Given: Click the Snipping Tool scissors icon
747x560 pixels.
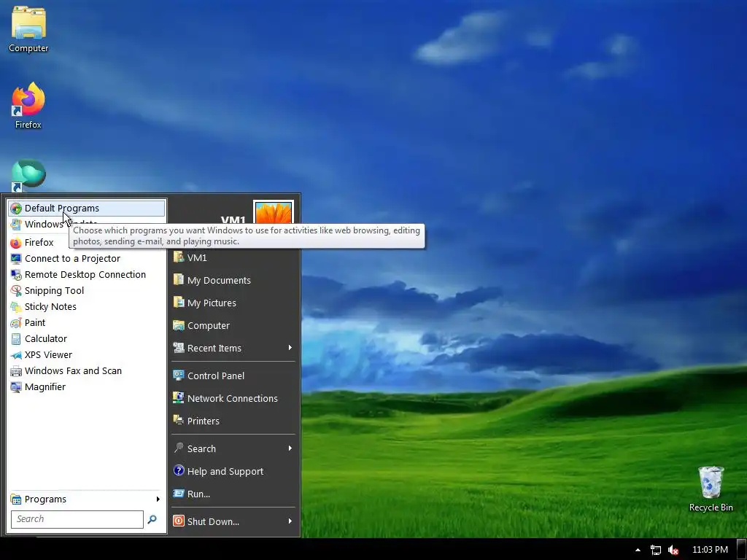Looking at the screenshot, I should click(16, 291).
